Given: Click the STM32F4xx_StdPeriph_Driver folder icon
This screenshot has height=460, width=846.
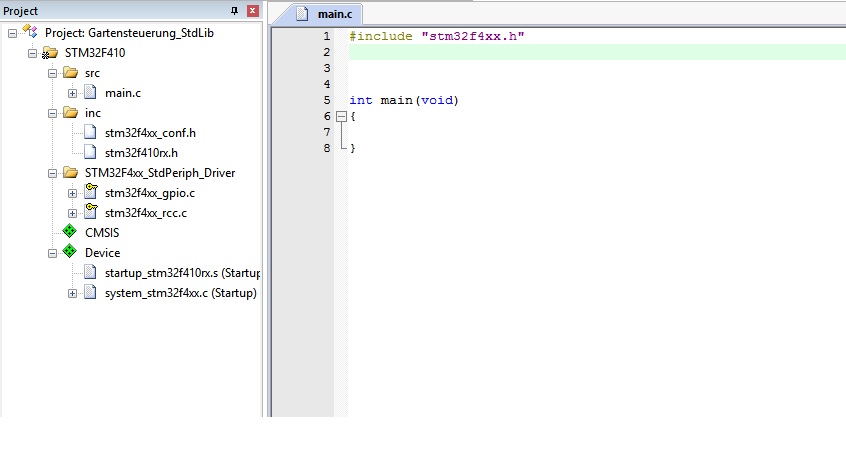Looking at the screenshot, I should [70, 172].
